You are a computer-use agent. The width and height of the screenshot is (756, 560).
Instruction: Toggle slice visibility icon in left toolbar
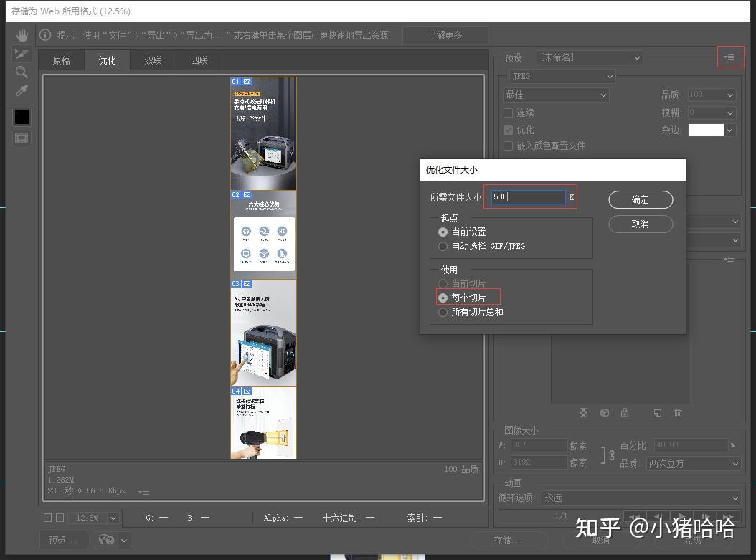click(x=22, y=138)
